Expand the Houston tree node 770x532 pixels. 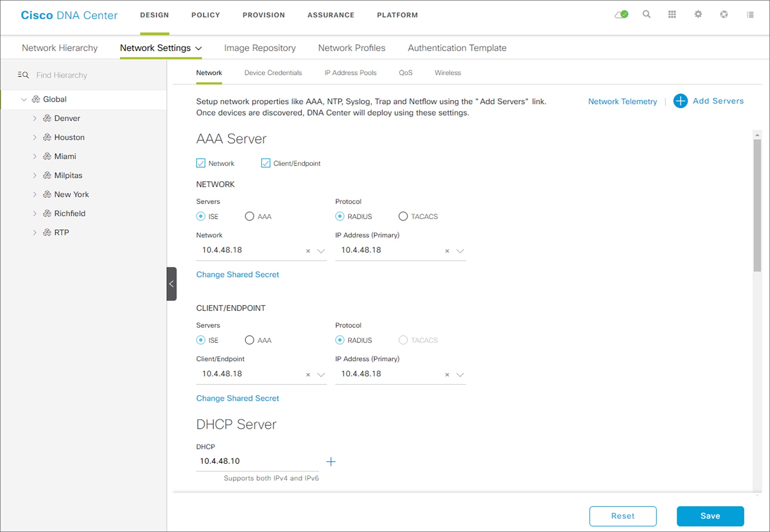[35, 137]
